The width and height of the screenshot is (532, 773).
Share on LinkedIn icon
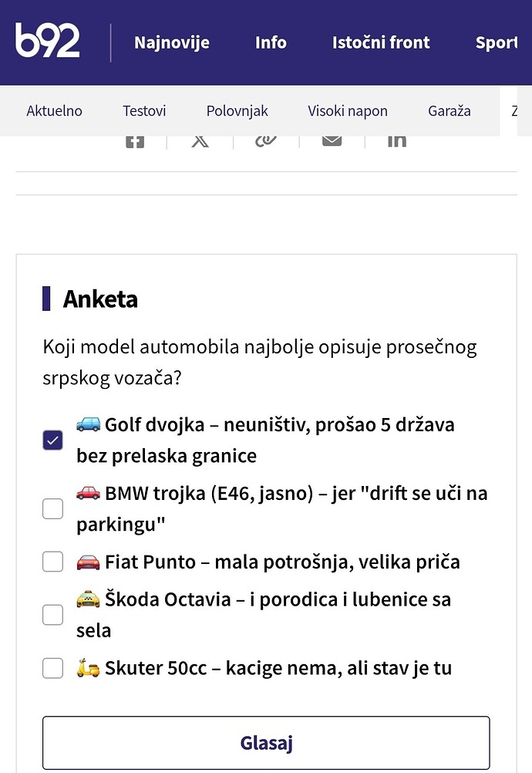(x=397, y=141)
